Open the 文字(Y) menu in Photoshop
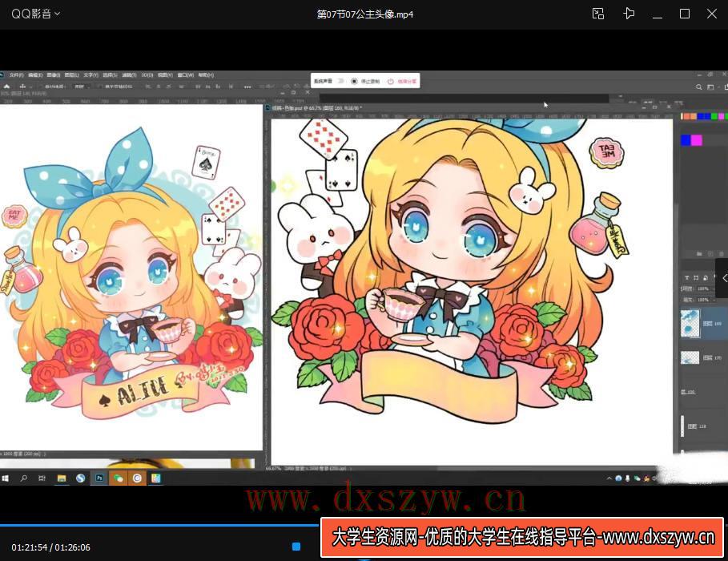Viewport: 728px width, 561px height. click(91, 75)
